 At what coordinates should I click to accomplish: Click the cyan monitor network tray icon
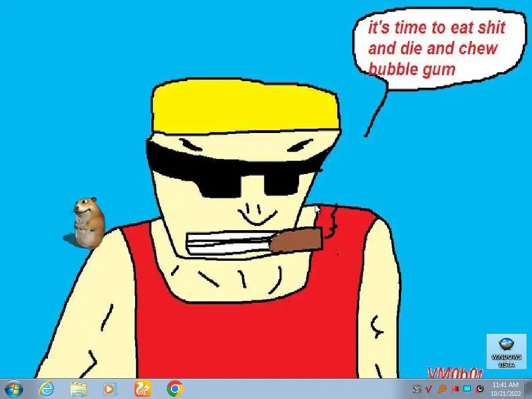tap(467, 389)
